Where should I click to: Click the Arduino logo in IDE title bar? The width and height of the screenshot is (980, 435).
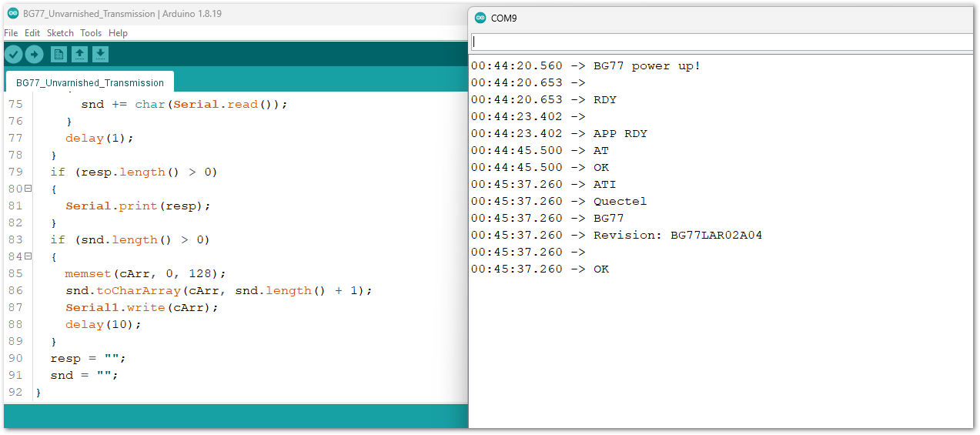pyautogui.click(x=13, y=14)
